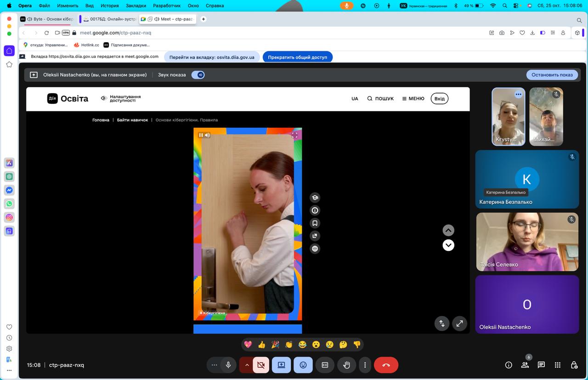Open the activities grid icon

click(x=557, y=365)
